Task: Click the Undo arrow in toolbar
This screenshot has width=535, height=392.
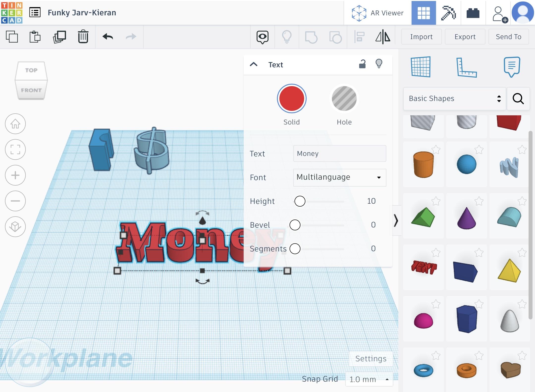Action: tap(108, 37)
